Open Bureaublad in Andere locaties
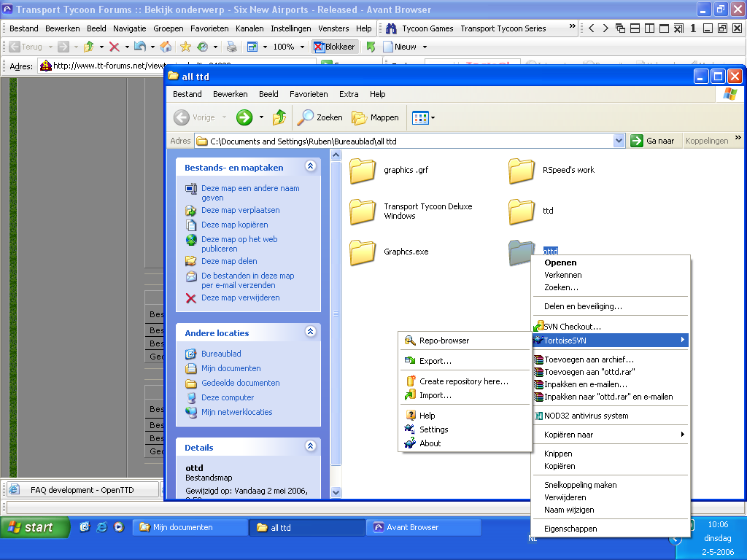Viewport: 747px width, 560px height. (x=221, y=354)
